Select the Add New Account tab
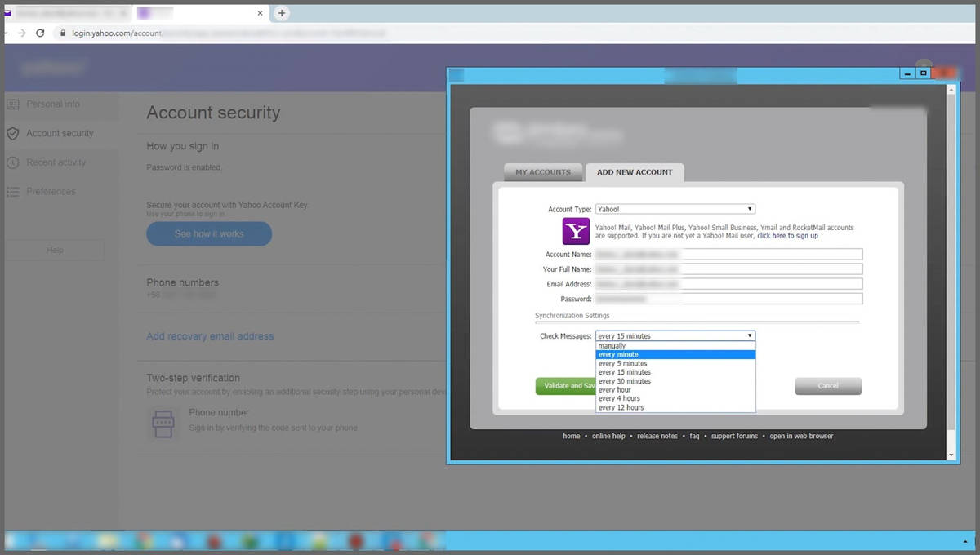This screenshot has height=555, width=980. click(635, 172)
